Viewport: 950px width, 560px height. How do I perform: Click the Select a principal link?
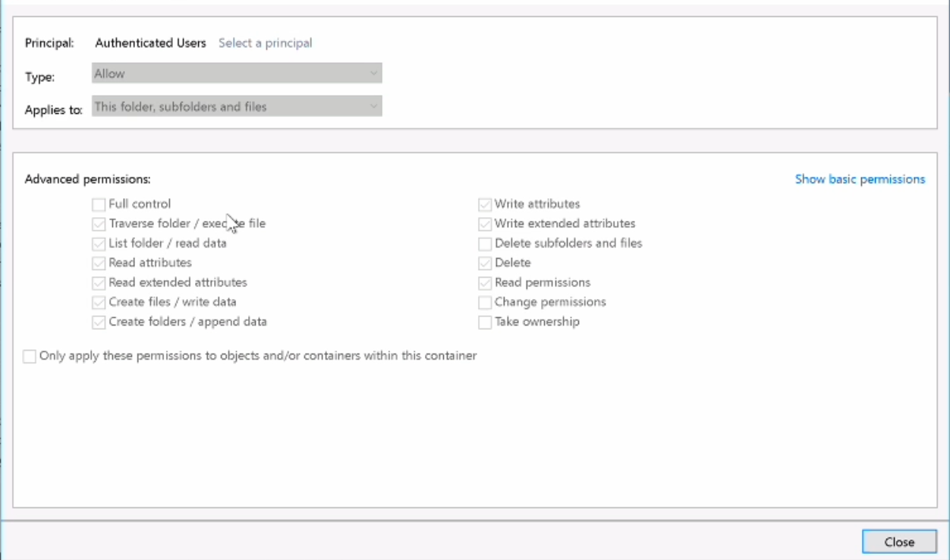click(265, 43)
